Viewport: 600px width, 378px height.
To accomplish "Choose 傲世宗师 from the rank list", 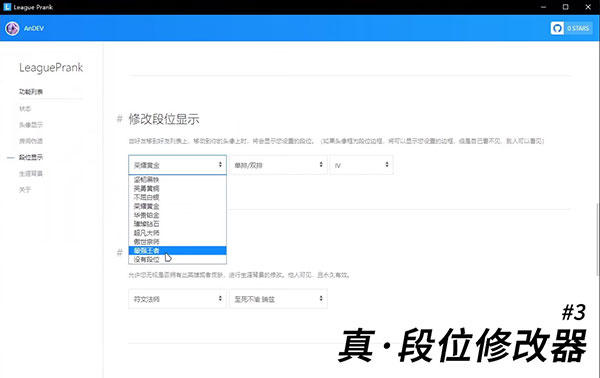I will tap(178, 241).
